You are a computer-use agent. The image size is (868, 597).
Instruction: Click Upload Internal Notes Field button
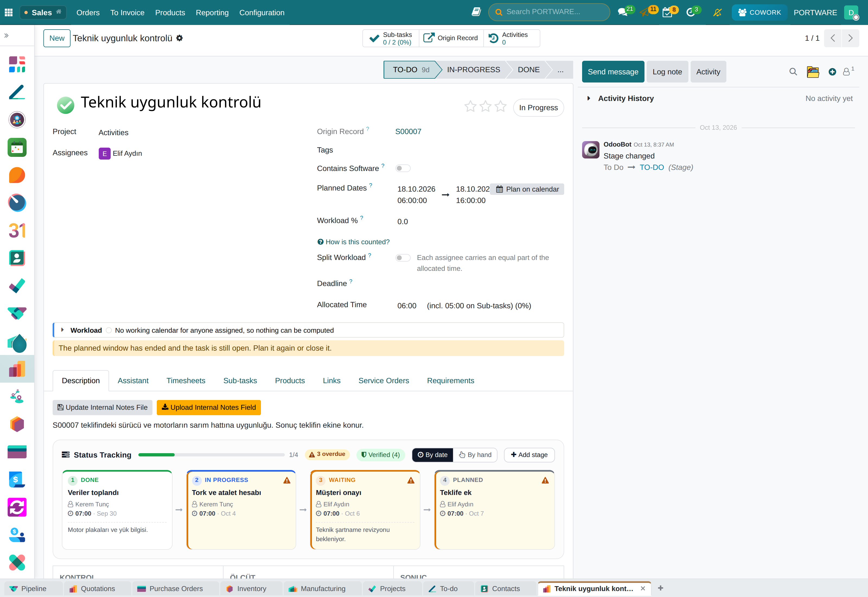pos(209,407)
